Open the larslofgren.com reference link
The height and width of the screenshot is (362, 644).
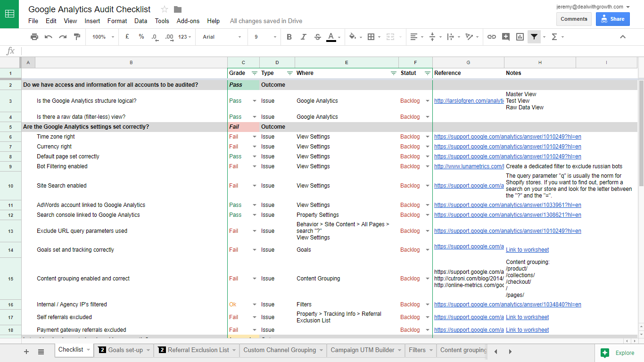(x=469, y=101)
